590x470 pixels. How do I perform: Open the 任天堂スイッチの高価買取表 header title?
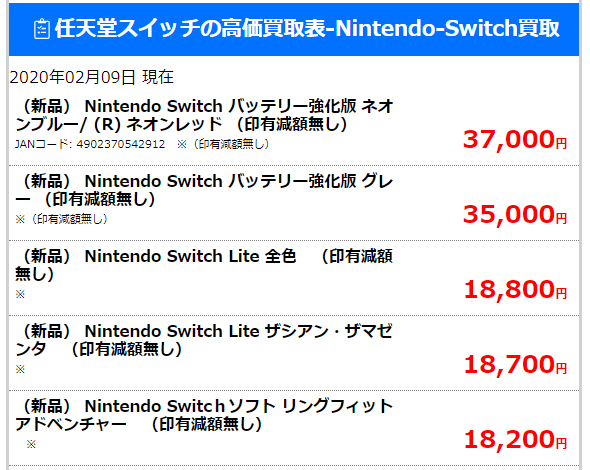coord(307,29)
